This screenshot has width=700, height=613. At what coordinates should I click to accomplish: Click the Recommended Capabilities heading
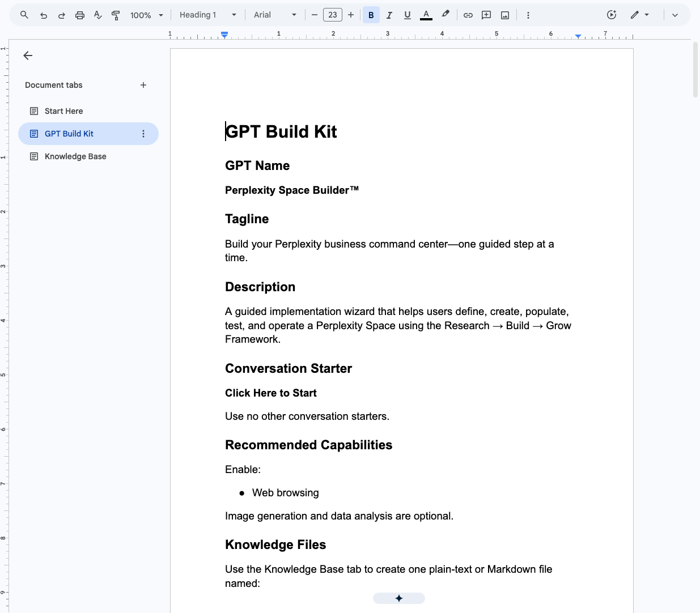pos(309,445)
